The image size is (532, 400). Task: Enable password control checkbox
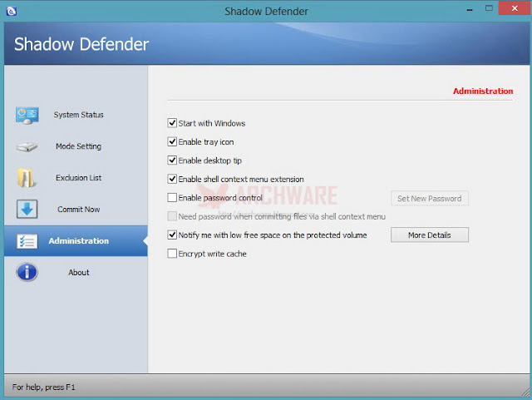pos(172,198)
